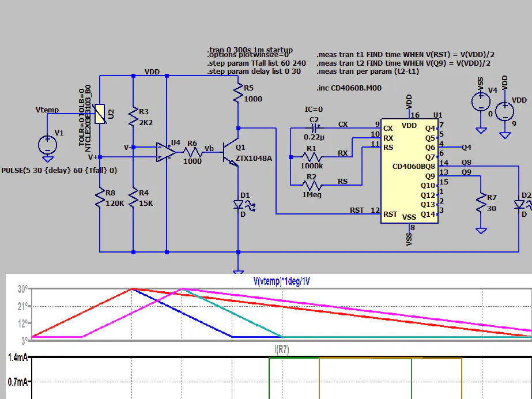
Task: Click the D2 LED symbol
Action: pyautogui.click(x=523, y=205)
